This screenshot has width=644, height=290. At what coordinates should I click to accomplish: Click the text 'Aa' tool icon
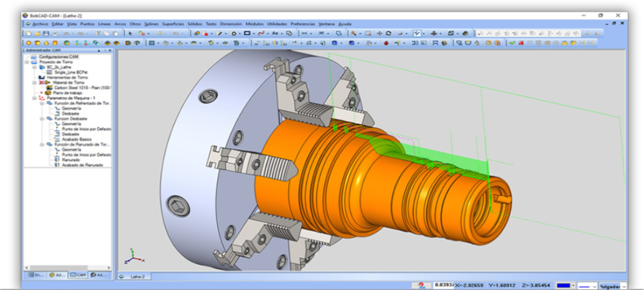coord(275,33)
